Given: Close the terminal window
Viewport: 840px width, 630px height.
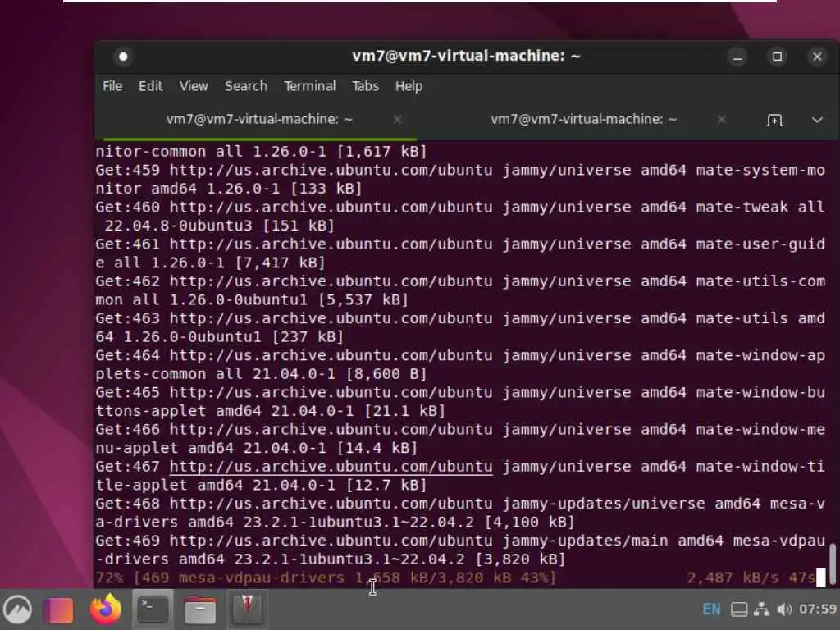Looking at the screenshot, I should tap(817, 57).
